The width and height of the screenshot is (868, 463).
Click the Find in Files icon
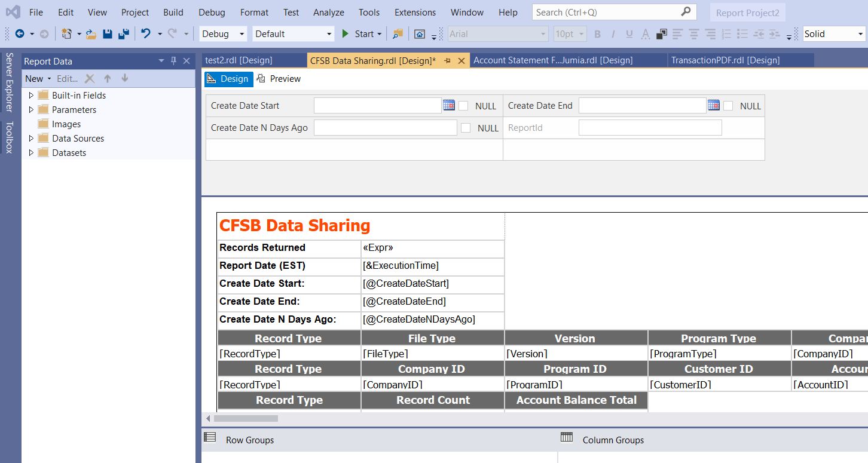[398, 34]
